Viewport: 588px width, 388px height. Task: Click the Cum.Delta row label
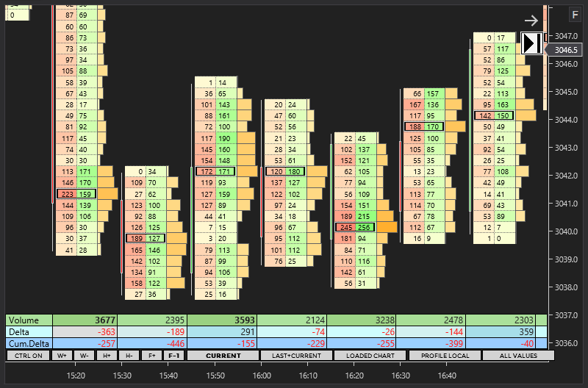tap(28, 343)
